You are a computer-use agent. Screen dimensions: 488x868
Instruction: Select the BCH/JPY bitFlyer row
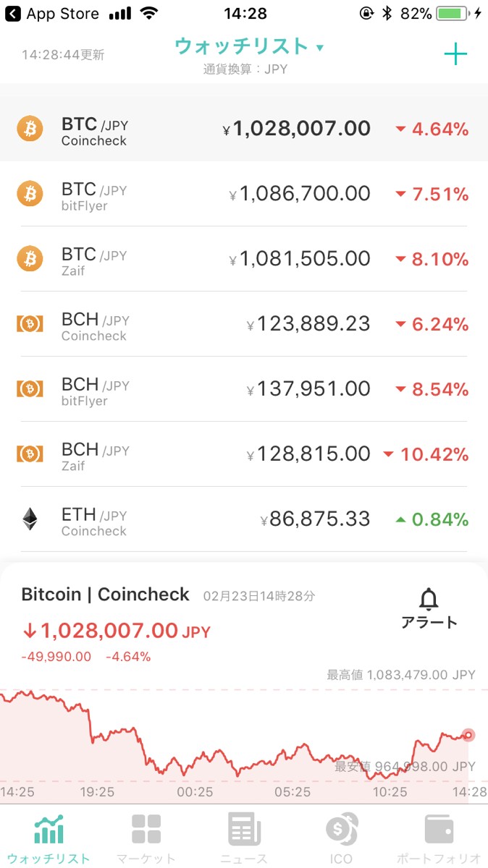click(243, 389)
